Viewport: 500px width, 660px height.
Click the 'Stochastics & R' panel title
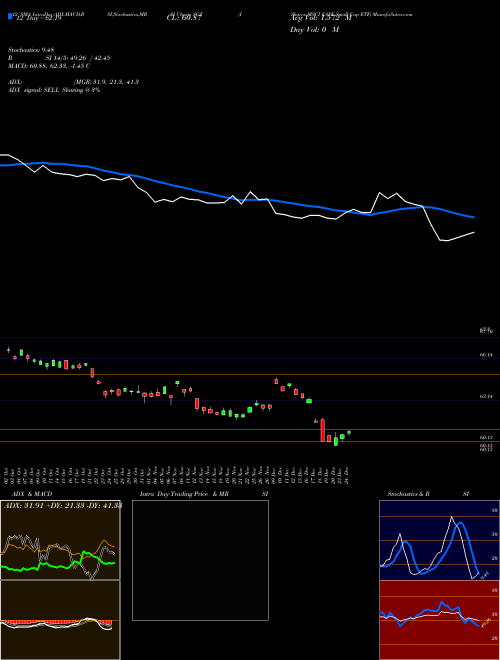[x=408, y=494]
